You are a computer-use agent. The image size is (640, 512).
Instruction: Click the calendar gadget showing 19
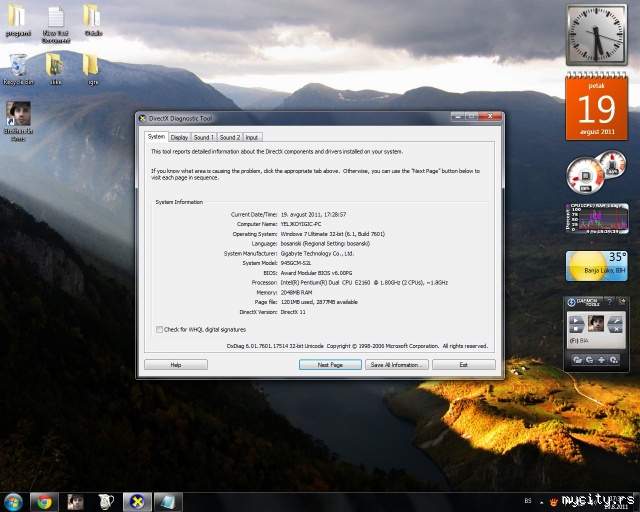point(596,106)
